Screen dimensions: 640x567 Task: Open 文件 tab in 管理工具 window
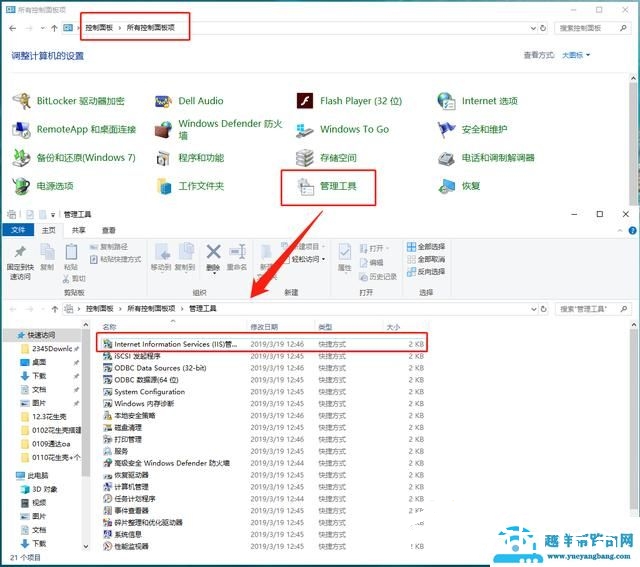18,230
